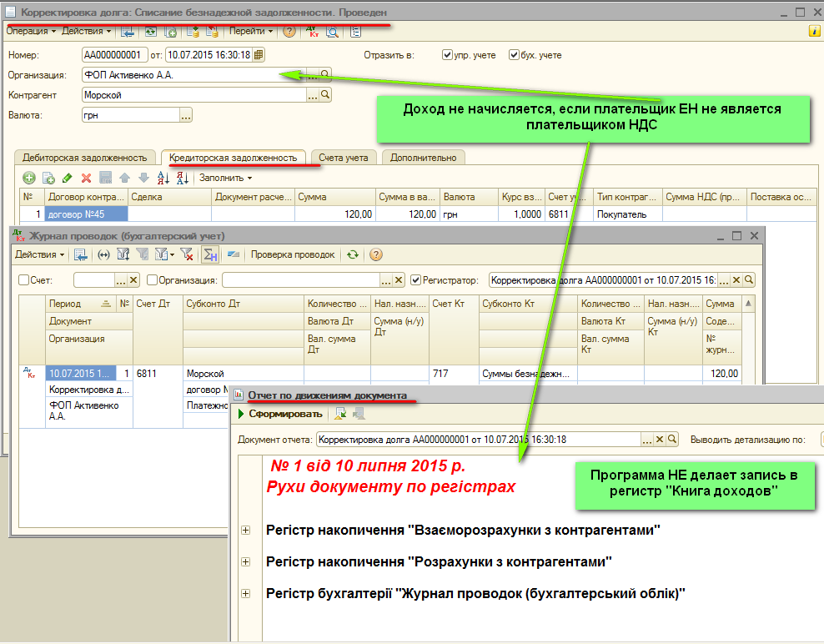Move row down with arrow icon

pos(143,179)
